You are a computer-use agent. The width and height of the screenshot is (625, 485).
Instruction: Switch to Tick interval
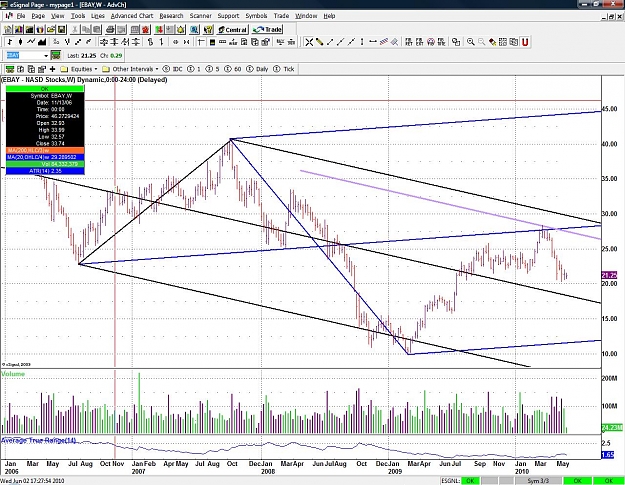point(284,69)
